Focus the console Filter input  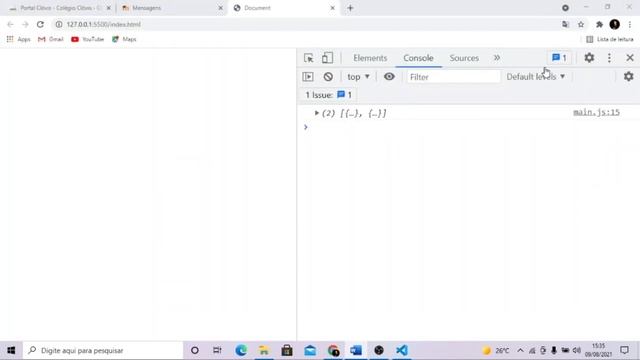453,77
